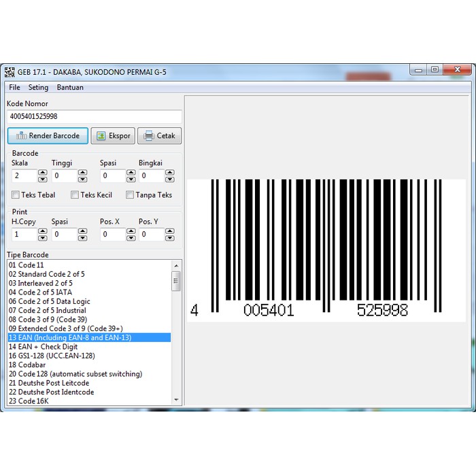This screenshot has height=476, width=476.
Task: Open the Seting menu
Action: coord(38,88)
